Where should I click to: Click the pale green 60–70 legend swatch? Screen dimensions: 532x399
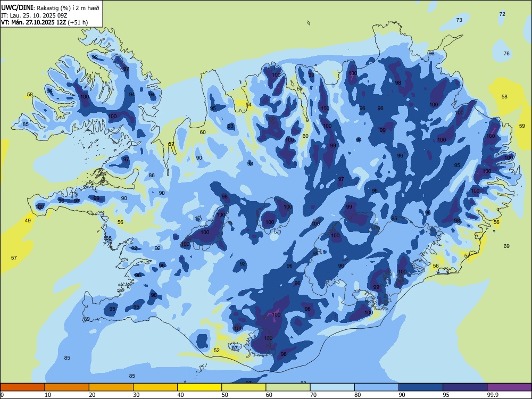pyautogui.click(x=288, y=387)
